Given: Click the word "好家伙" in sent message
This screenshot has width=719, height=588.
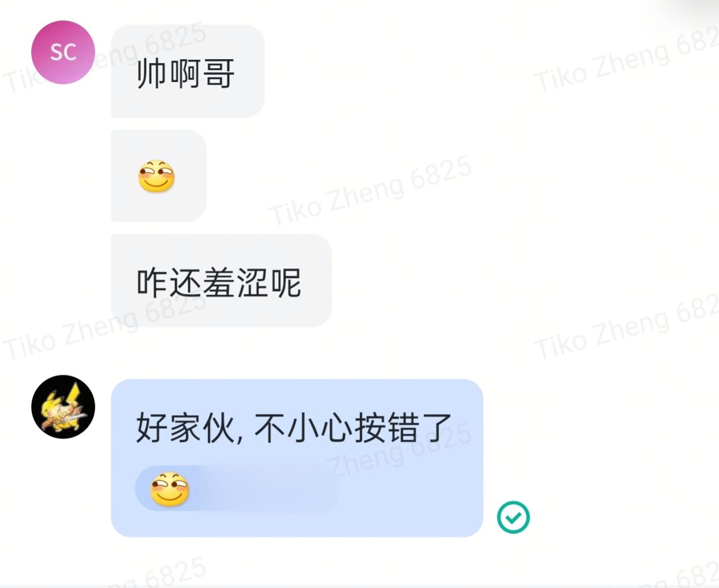Looking at the screenshot, I should point(185,428).
